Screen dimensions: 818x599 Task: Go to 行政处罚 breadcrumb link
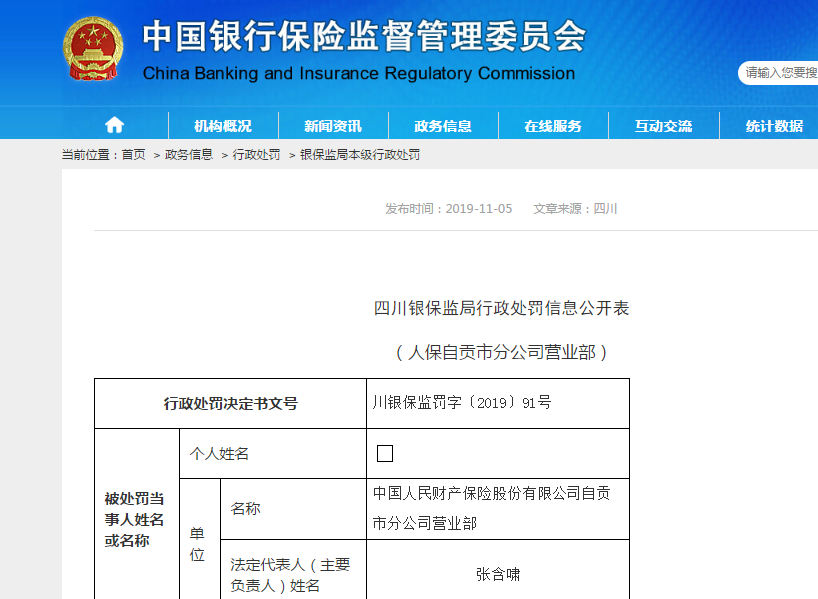click(x=256, y=154)
